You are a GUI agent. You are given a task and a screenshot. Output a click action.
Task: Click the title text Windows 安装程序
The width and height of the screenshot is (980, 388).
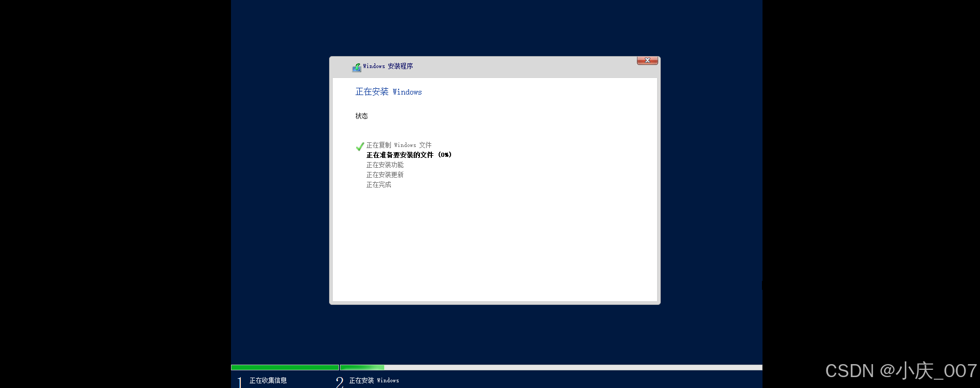tap(388, 66)
